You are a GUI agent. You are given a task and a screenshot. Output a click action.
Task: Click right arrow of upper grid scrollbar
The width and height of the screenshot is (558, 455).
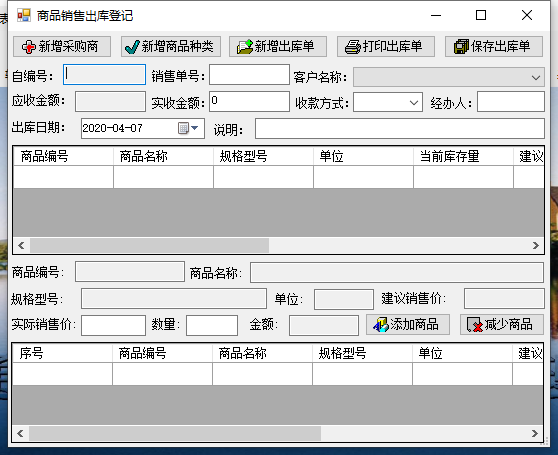tap(536, 245)
